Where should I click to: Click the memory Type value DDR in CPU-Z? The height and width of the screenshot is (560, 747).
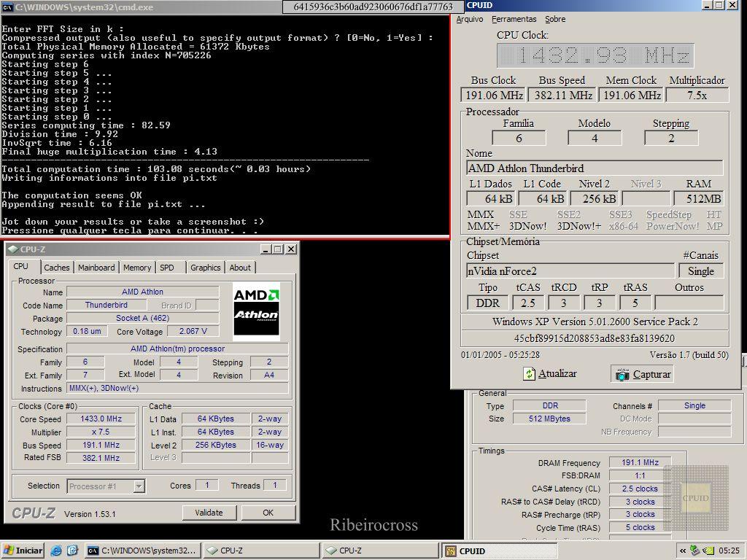click(x=550, y=405)
